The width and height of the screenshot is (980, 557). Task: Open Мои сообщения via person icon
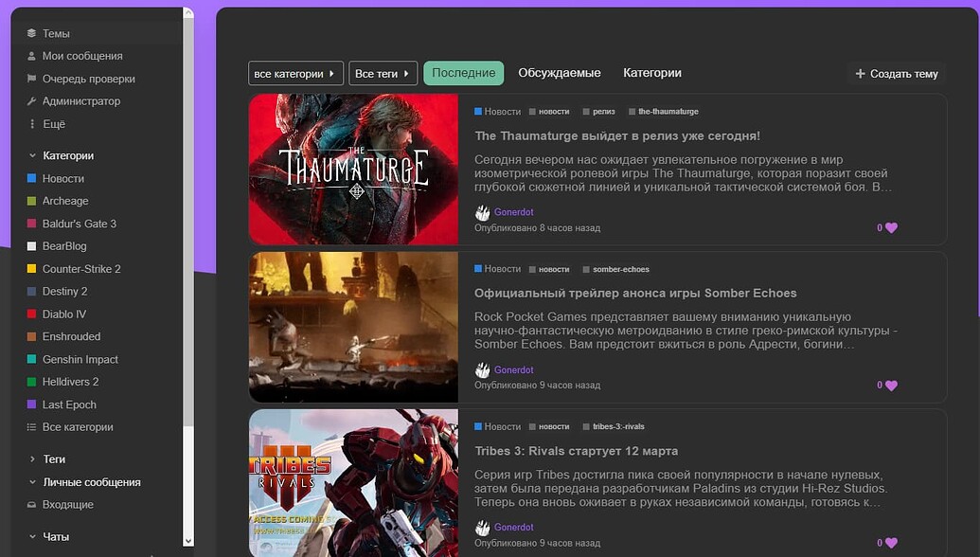tap(32, 56)
